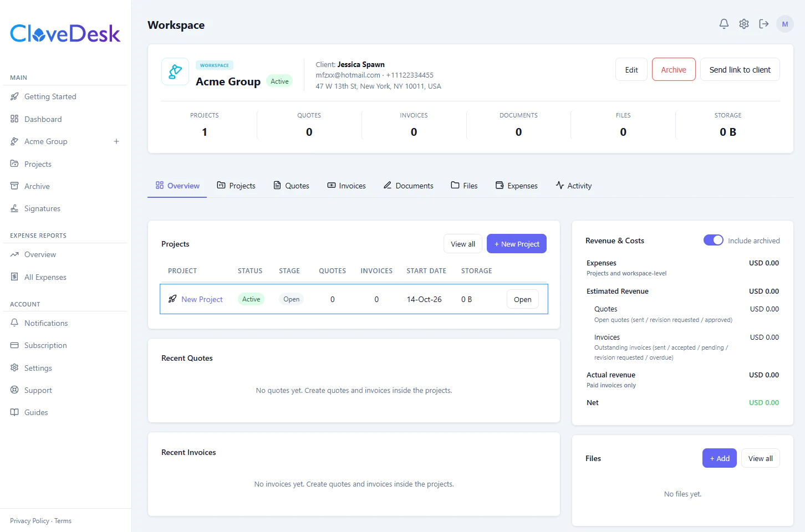This screenshot has height=532, width=805.
Task: Switch to the Quotes tab
Action: 292,186
